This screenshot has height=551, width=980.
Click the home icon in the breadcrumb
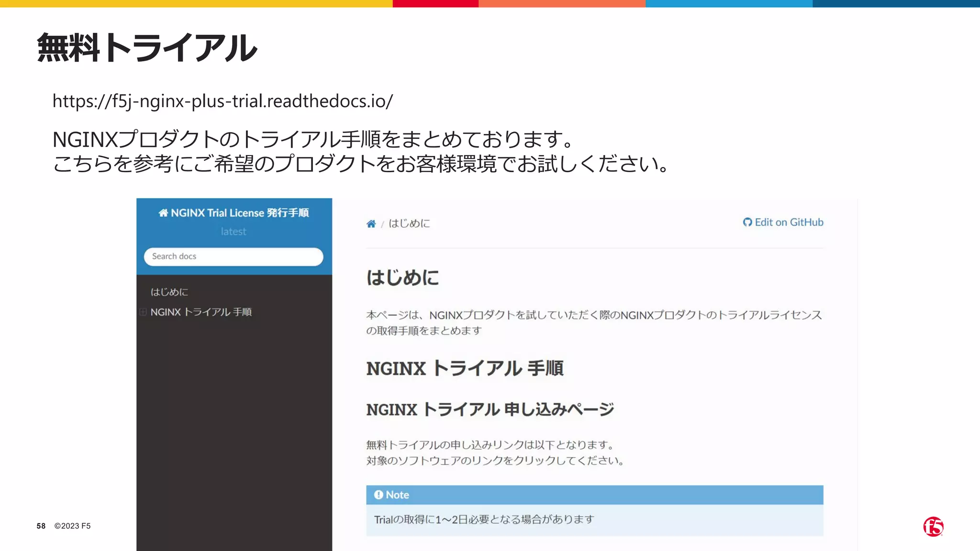371,223
